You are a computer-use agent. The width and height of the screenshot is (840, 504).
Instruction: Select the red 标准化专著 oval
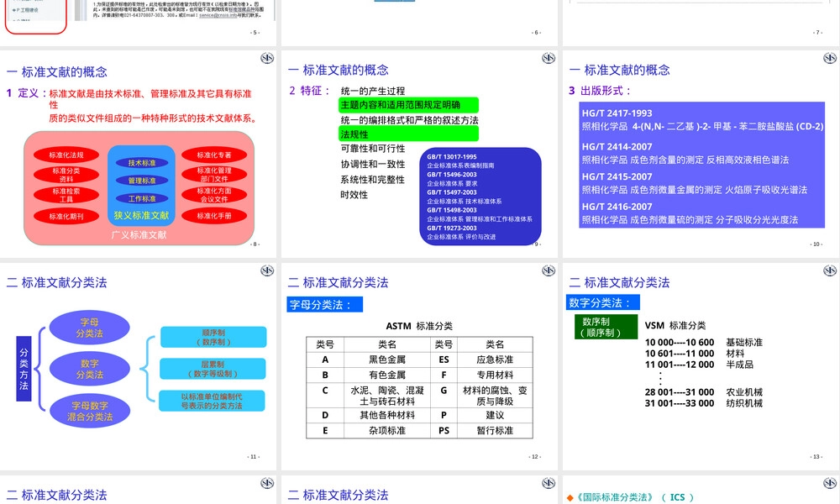214,155
